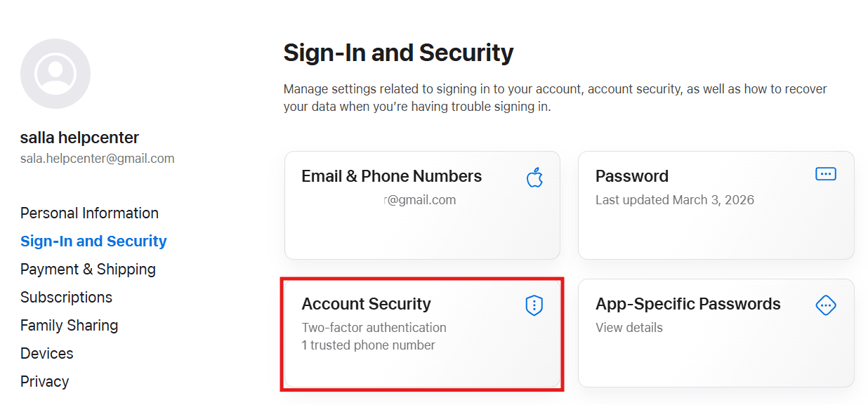
Task: Navigate to Family Sharing
Action: 69,326
